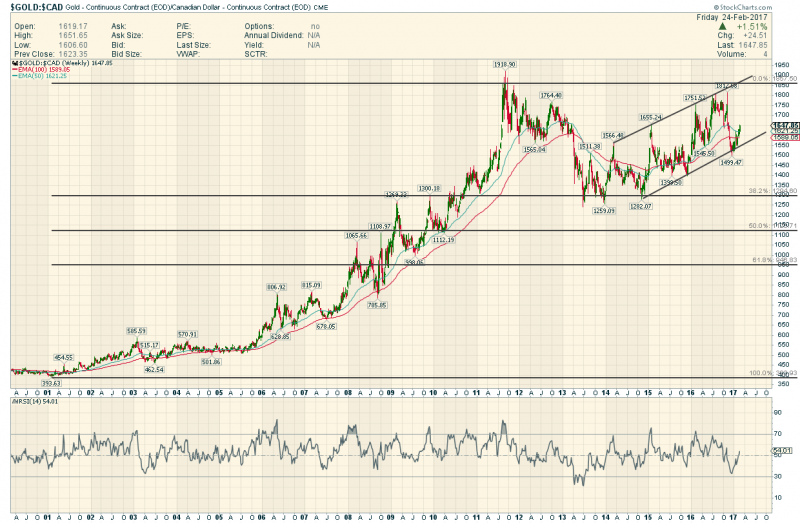Click the price label 1511.38
The height and width of the screenshot is (523, 800).
(589, 146)
